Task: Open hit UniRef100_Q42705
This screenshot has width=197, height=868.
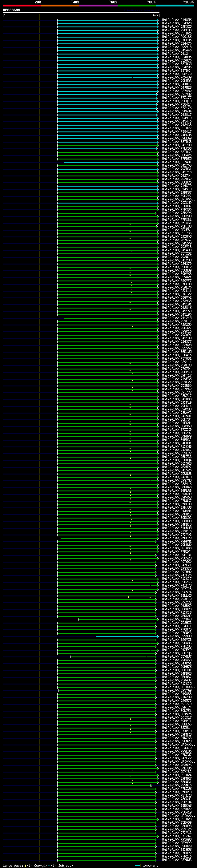Action: pos(177,165)
